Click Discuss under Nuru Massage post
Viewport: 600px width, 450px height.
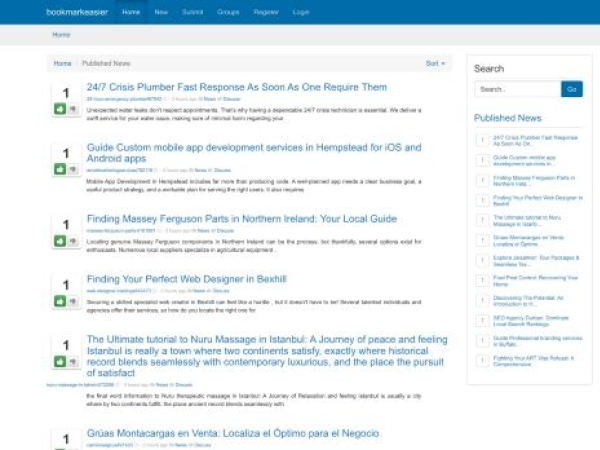[184, 385]
